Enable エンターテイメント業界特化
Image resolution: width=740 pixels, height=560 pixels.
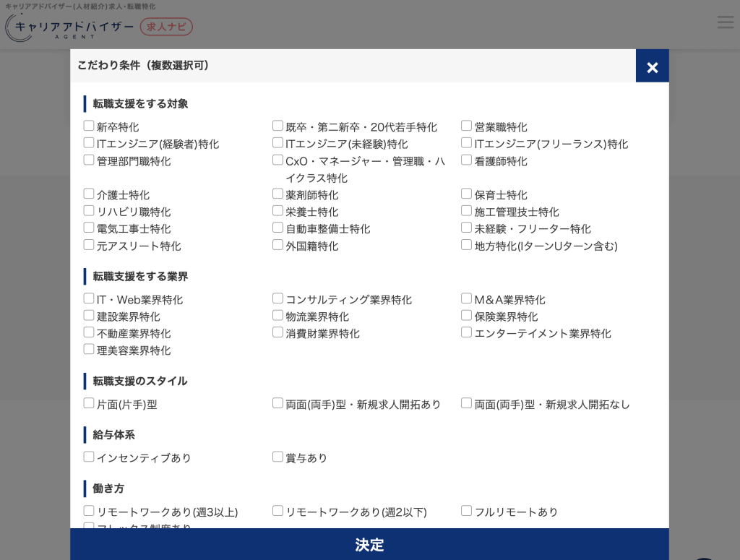tap(466, 332)
